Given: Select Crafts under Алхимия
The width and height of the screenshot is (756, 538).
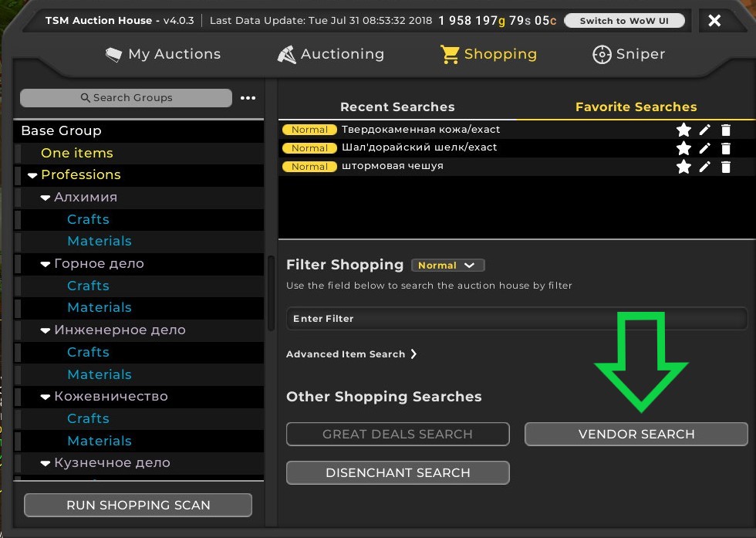Looking at the screenshot, I should pos(139,219).
